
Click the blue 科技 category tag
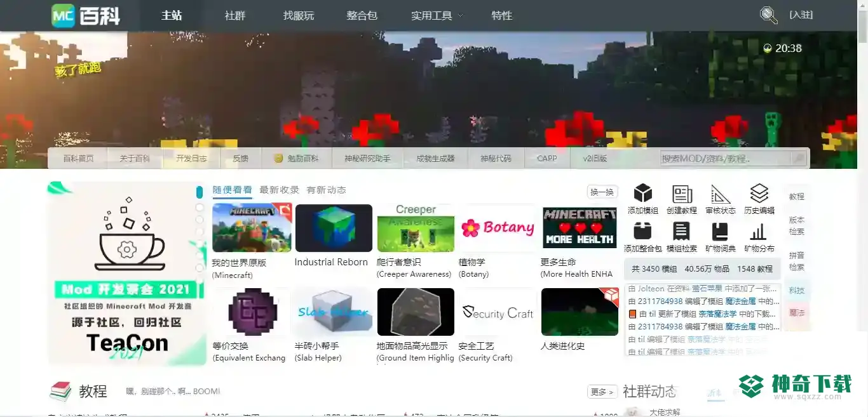[797, 290]
